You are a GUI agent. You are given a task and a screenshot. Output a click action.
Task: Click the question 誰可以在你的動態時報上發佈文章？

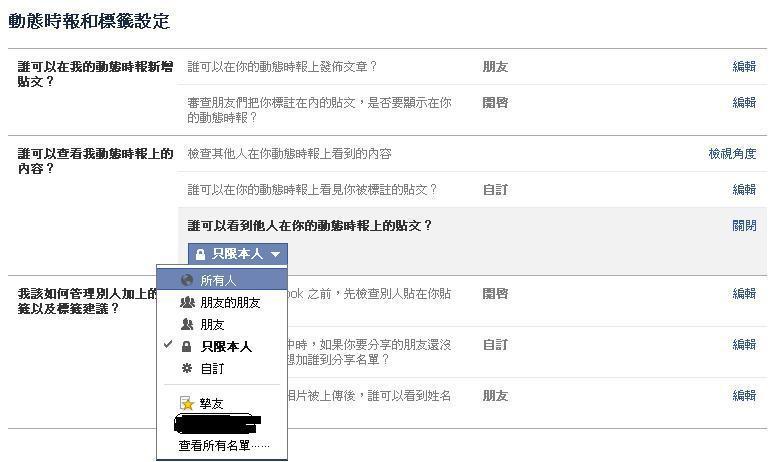coord(283,67)
